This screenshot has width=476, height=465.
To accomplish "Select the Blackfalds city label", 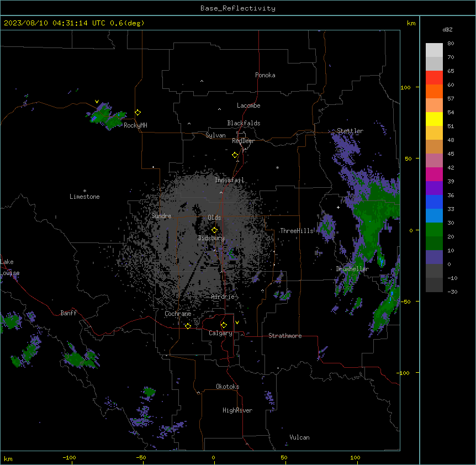I will coord(244,123).
